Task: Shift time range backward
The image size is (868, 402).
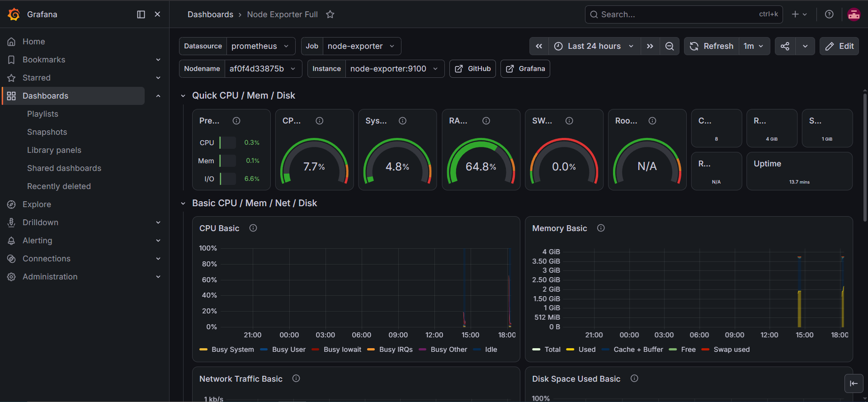Action: (x=539, y=46)
